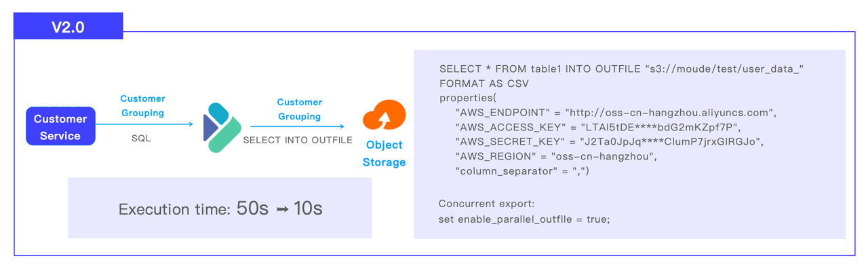Viewport: 868px width, 273px height.
Task: Click the orange cloud upload icon
Action: point(384,117)
